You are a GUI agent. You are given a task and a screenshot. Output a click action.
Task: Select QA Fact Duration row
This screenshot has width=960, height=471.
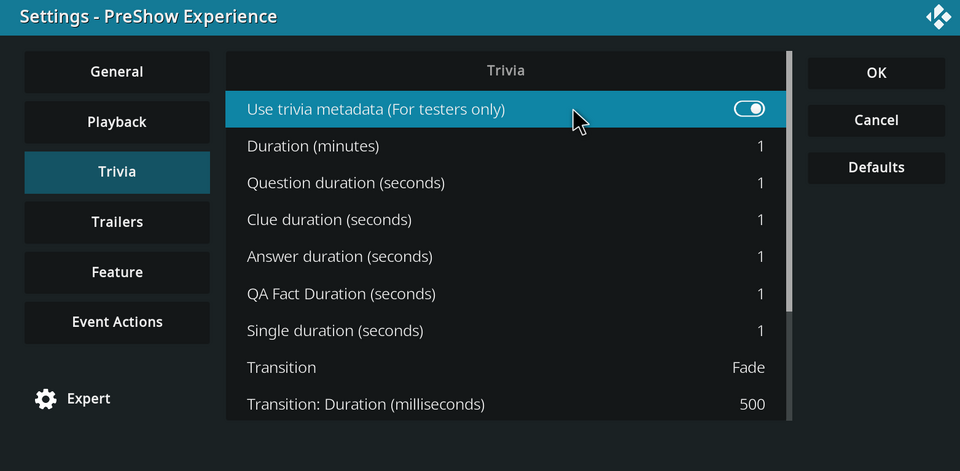[505, 294]
